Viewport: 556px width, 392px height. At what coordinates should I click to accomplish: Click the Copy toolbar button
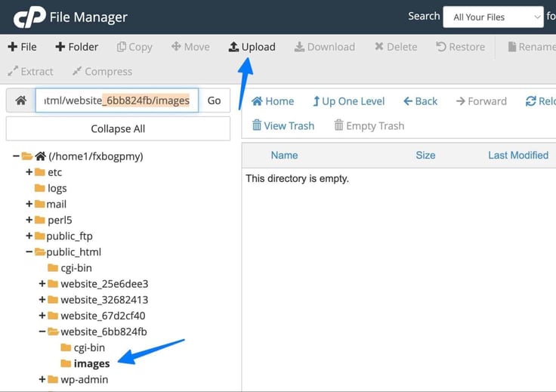click(134, 47)
